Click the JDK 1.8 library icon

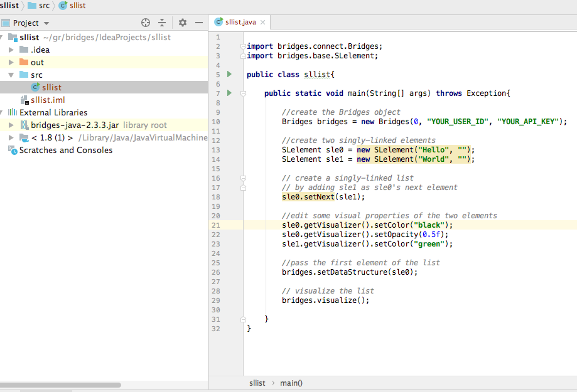click(24, 138)
